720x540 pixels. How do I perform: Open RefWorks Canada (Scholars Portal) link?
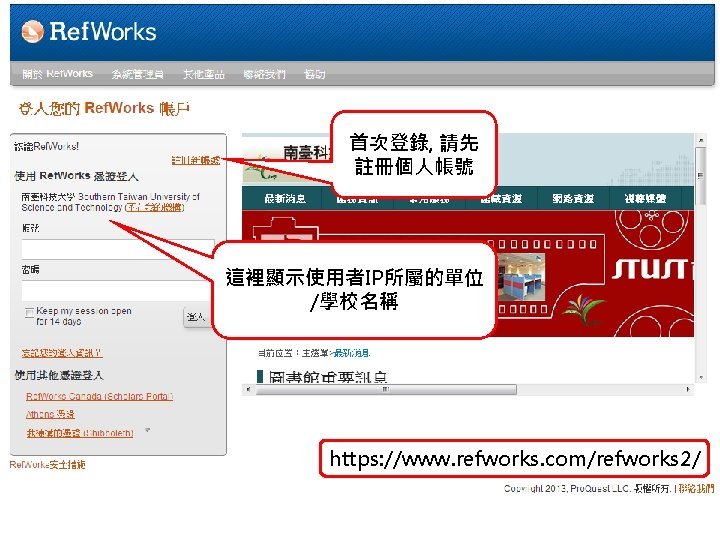coord(99,396)
